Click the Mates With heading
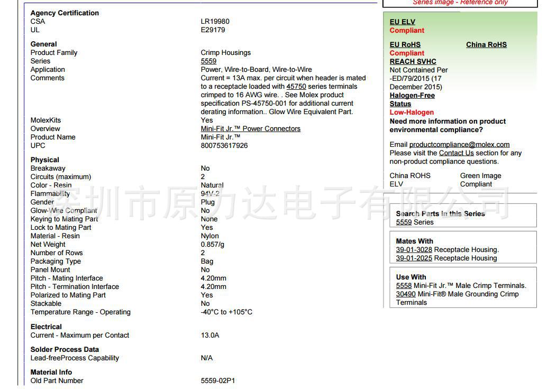557x392 pixels. click(x=415, y=241)
